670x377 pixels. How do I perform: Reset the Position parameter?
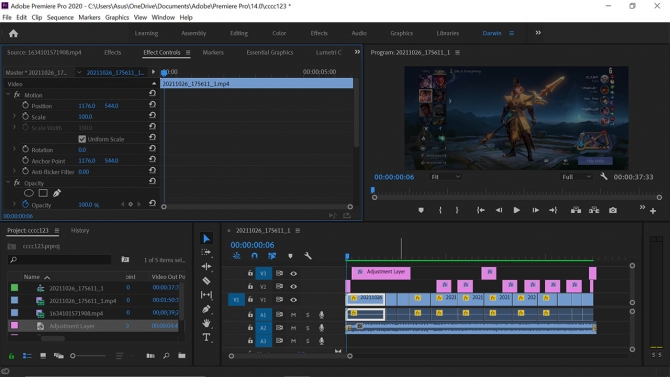point(152,105)
